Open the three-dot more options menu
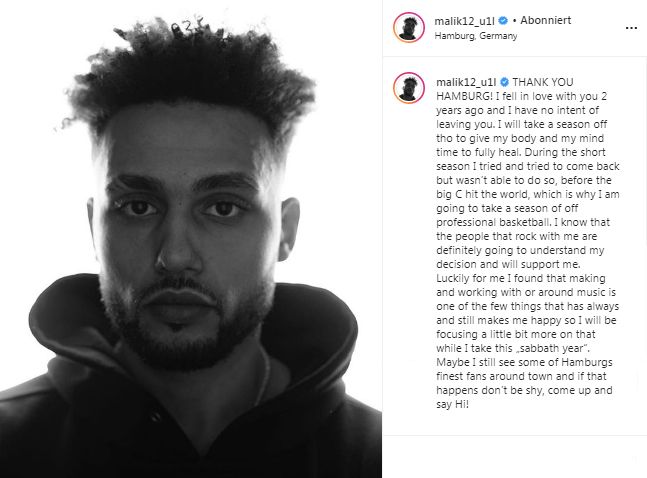 point(631,28)
